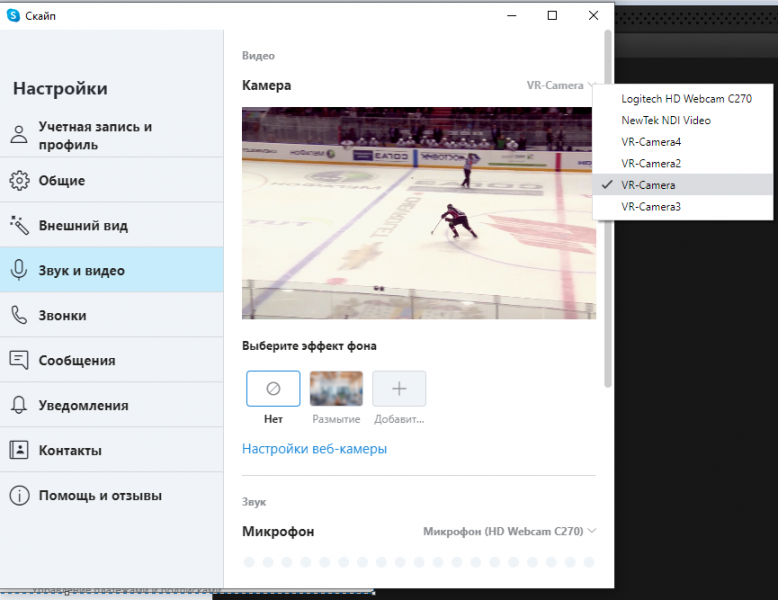Screen dimensions: 778x600
Task: Close the Скайп window
Action: tap(593, 15)
